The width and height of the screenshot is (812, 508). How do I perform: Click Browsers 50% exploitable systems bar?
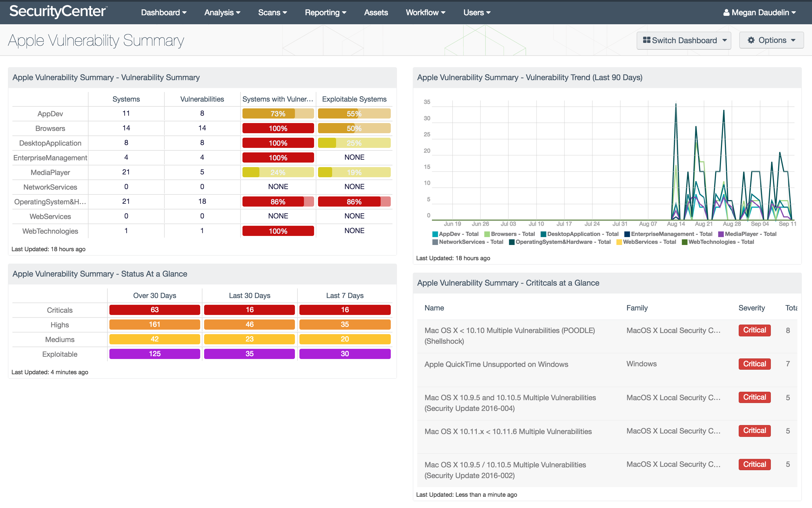pyautogui.click(x=354, y=128)
